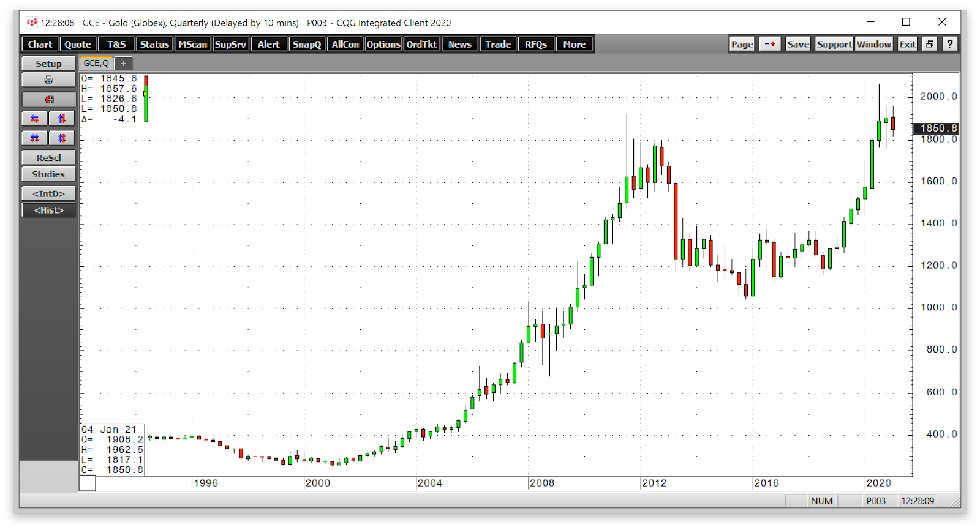
Task: Click the 1200.0 price axis label
Action: pos(938,265)
